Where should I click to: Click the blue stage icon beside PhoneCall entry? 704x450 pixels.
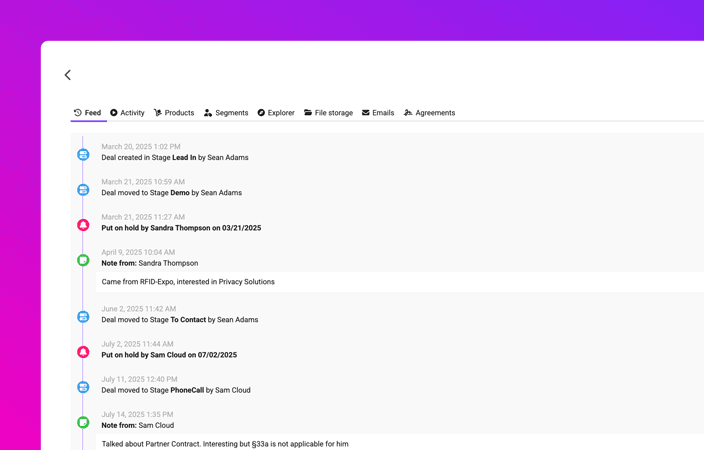click(83, 387)
